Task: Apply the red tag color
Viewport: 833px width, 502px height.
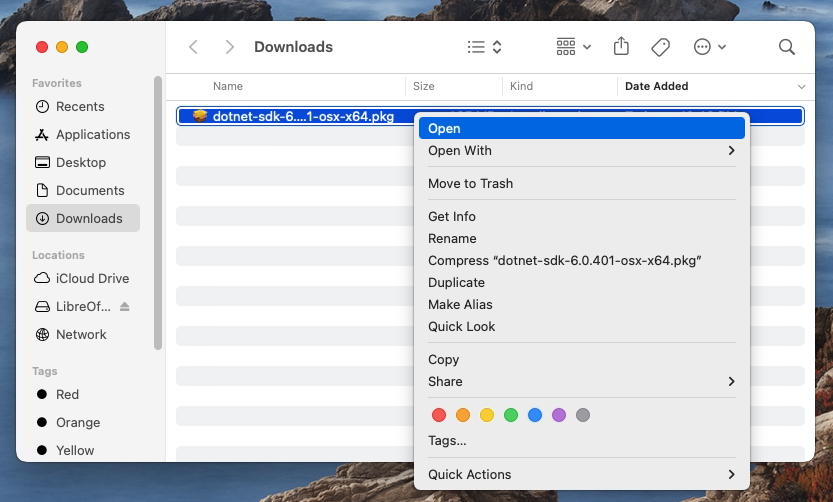Action: point(439,415)
